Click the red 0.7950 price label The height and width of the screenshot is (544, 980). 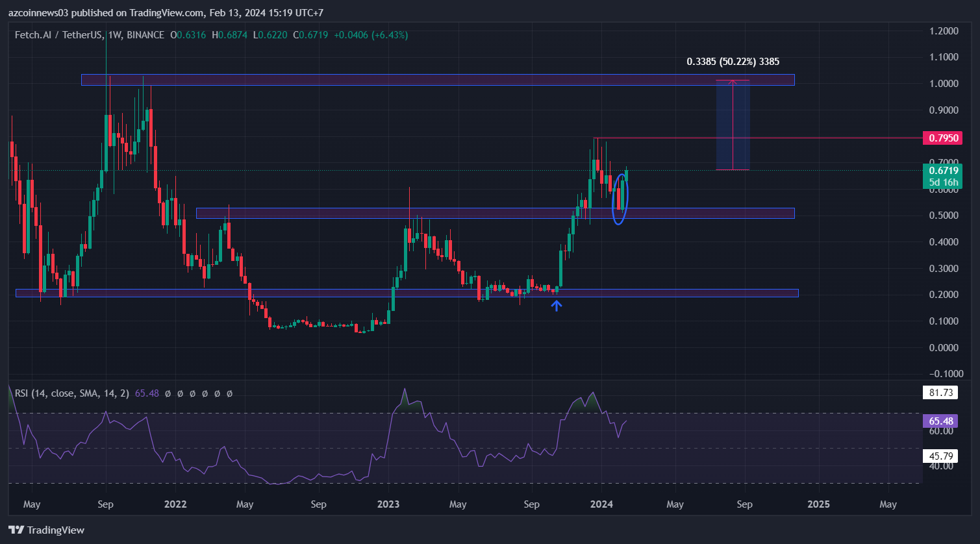945,138
